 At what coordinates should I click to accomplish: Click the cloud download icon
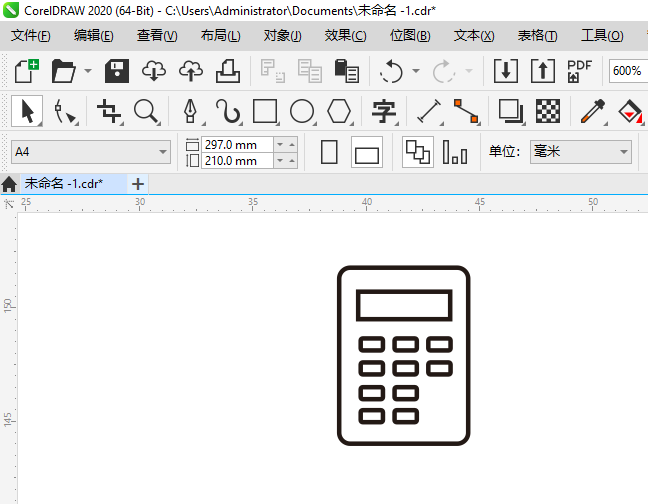tap(154, 71)
